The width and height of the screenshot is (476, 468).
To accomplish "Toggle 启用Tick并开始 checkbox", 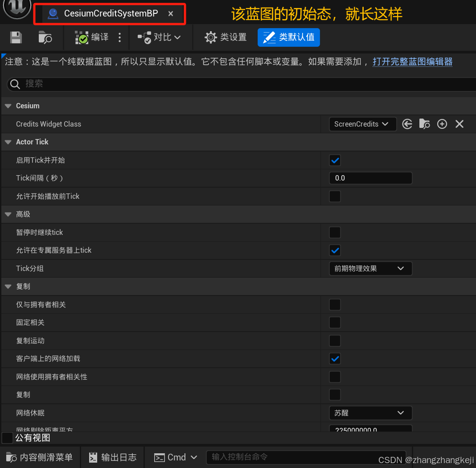I will [335, 160].
